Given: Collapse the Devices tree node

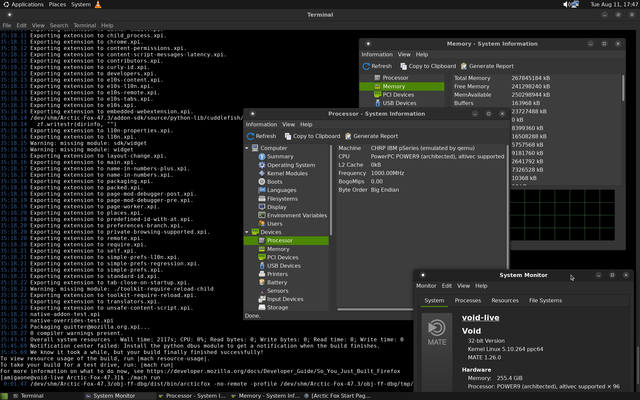Looking at the screenshot, I should [x=247, y=232].
